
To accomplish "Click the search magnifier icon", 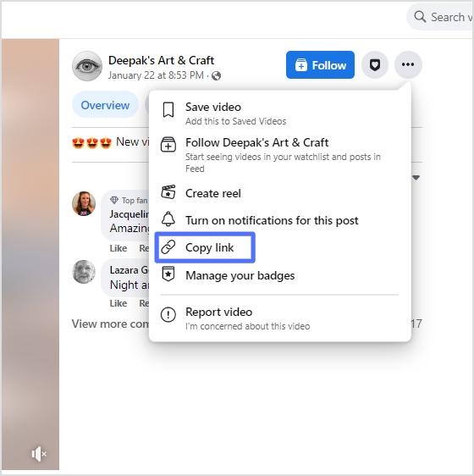I will pyautogui.click(x=420, y=17).
